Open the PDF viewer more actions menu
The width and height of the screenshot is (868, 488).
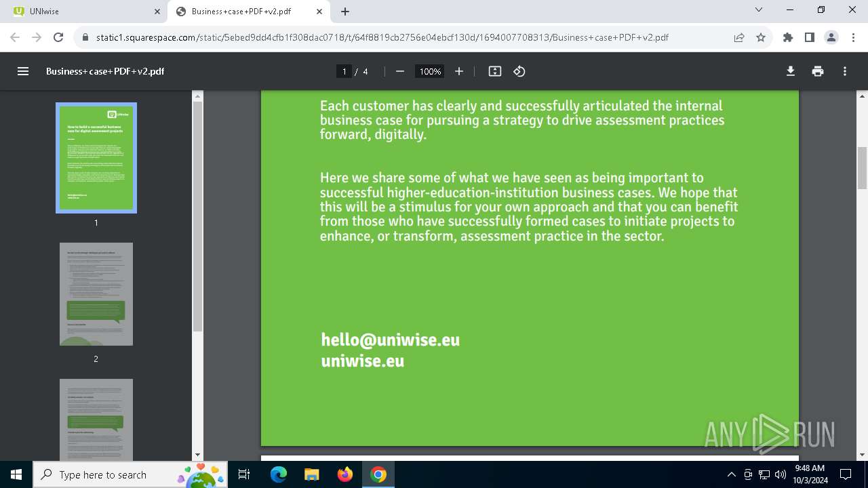pyautogui.click(x=845, y=71)
